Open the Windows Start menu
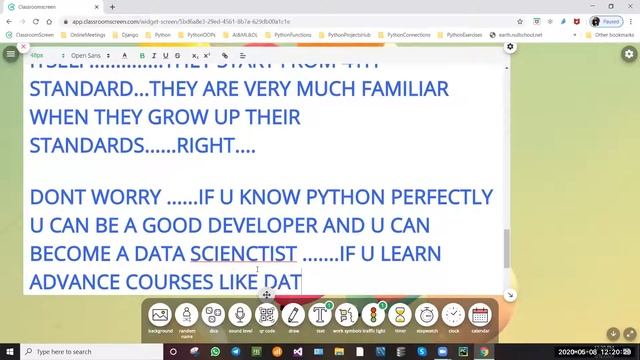Screen dimensions: 640x360 (x=10, y=351)
